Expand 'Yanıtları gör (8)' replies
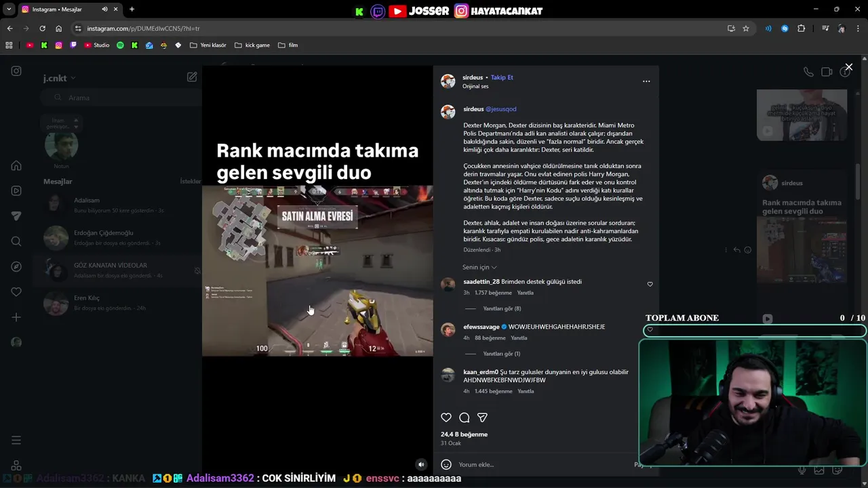868x488 pixels. 502,308
